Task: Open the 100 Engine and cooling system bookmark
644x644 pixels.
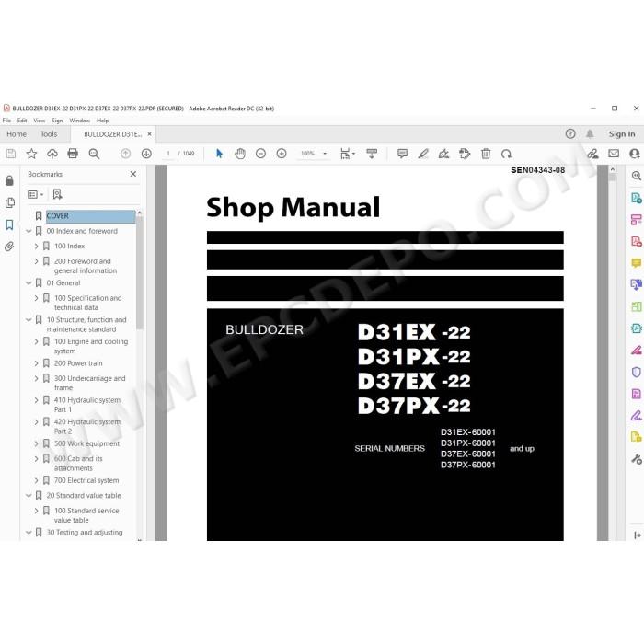Action: 91,346
